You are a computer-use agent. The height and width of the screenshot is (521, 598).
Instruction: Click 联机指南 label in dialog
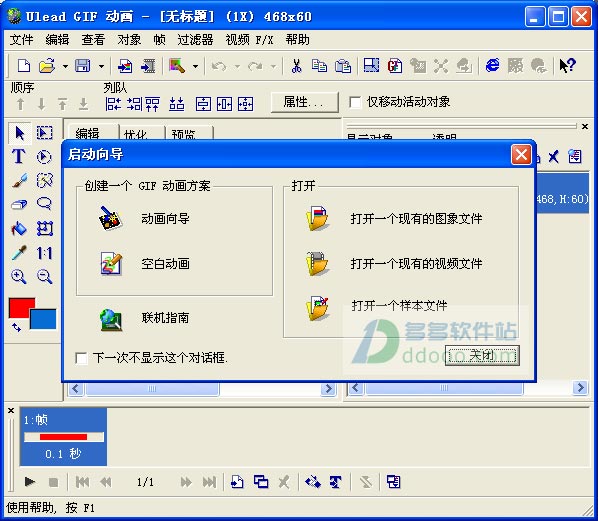(x=166, y=318)
